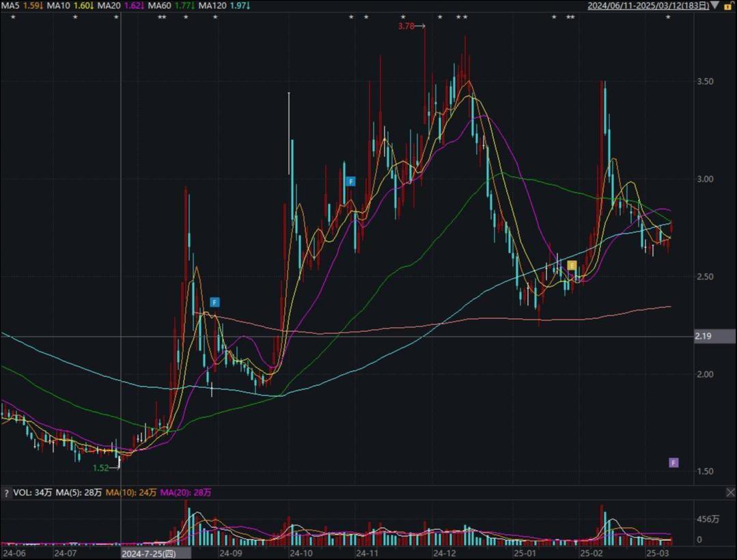Click the star marker above the blue November F marker
Image resolution: width=737 pixels, height=560 pixels.
pyautogui.click(x=350, y=17)
